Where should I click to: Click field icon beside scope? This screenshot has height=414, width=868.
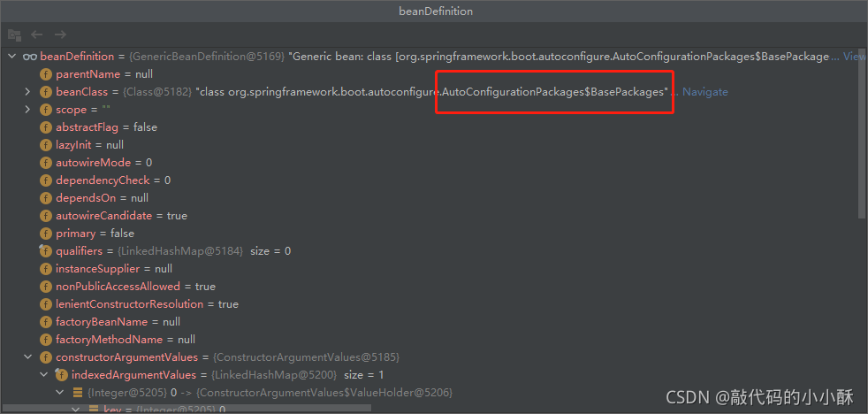point(45,110)
